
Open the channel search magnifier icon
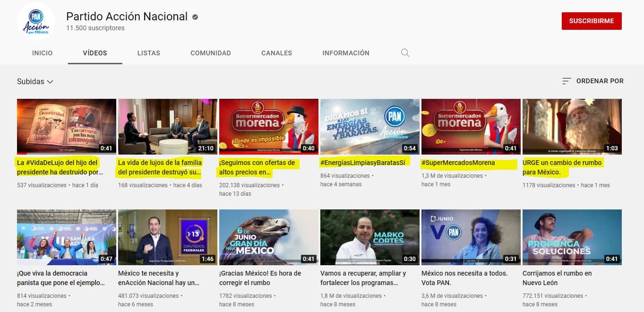[x=405, y=53]
